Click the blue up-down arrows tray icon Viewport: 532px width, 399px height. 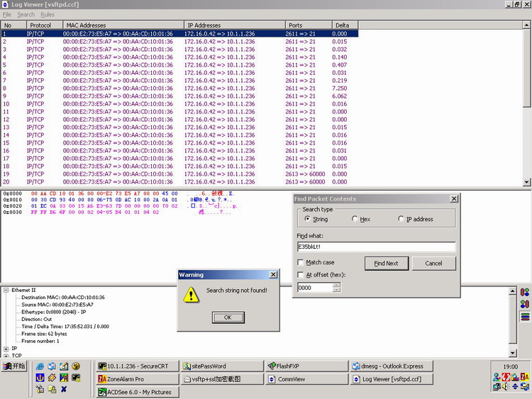click(x=516, y=387)
